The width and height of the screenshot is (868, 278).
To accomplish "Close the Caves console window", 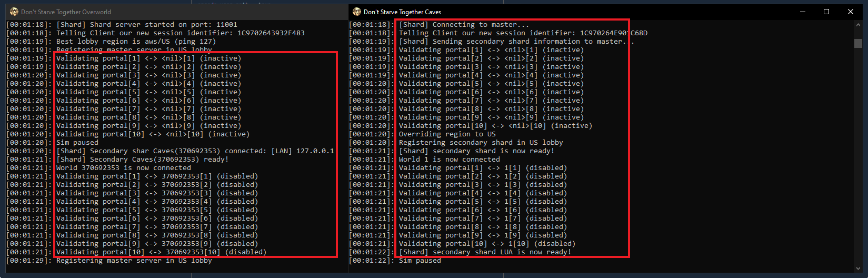I will (851, 12).
